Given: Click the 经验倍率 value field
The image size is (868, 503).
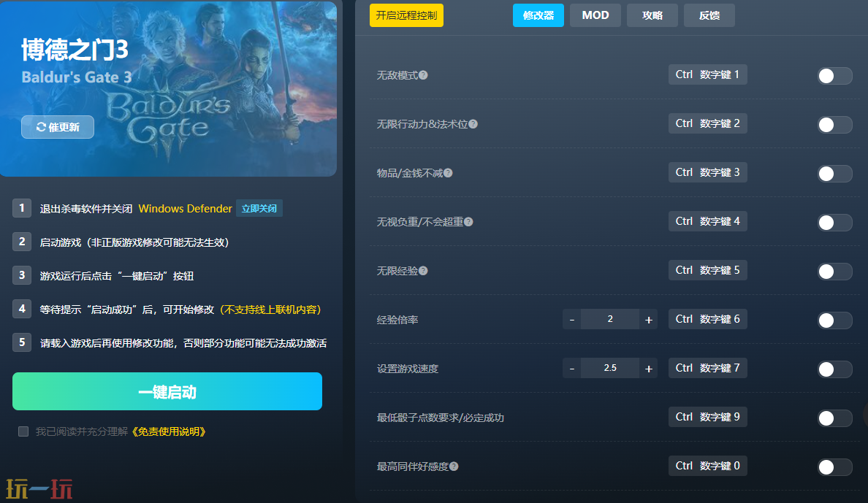Looking at the screenshot, I should coord(610,319).
